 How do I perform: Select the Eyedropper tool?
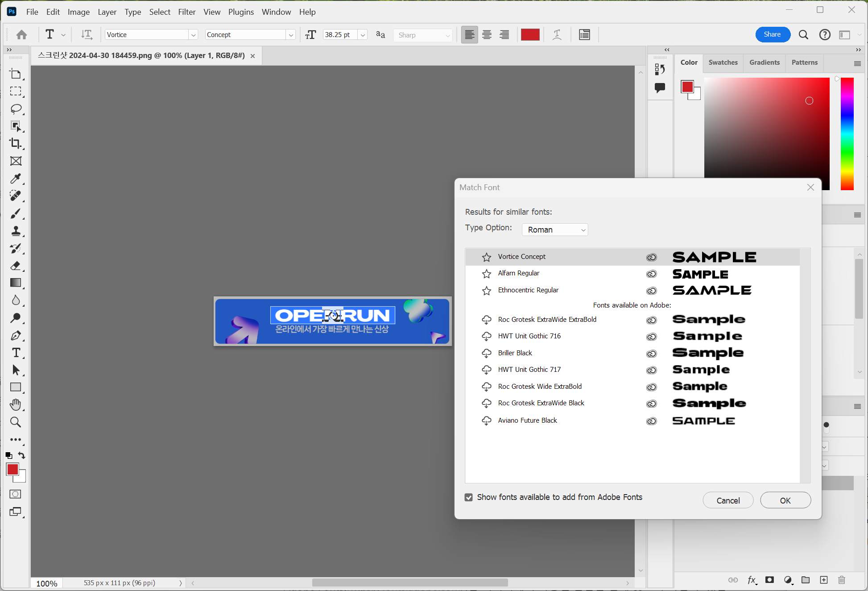(16, 179)
